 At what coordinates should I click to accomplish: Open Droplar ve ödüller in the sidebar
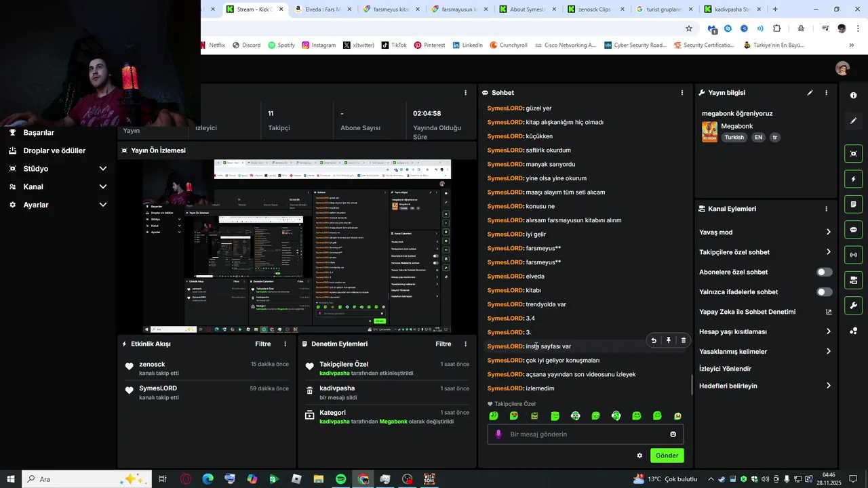(x=54, y=150)
